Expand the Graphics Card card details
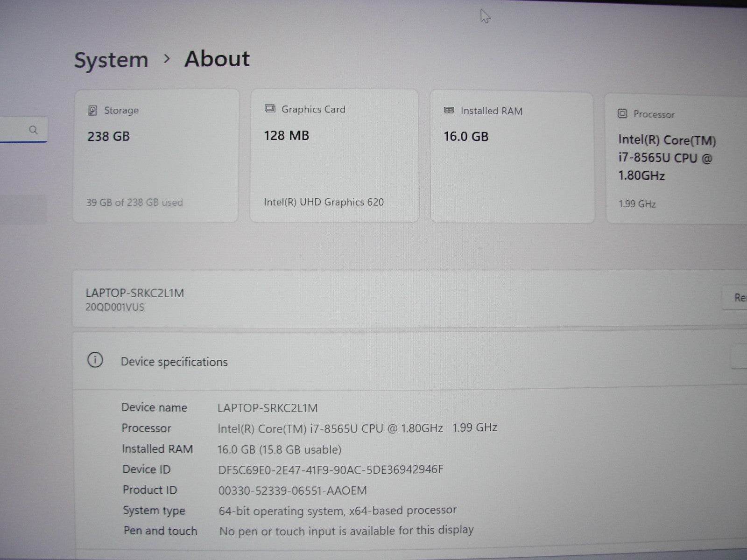Image resolution: width=747 pixels, height=560 pixels. click(334, 154)
